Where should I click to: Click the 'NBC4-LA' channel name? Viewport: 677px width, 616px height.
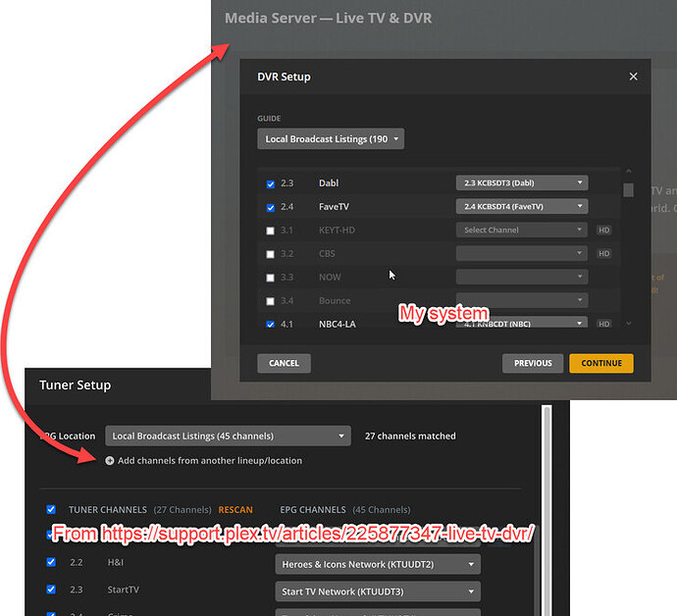[338, 325]
